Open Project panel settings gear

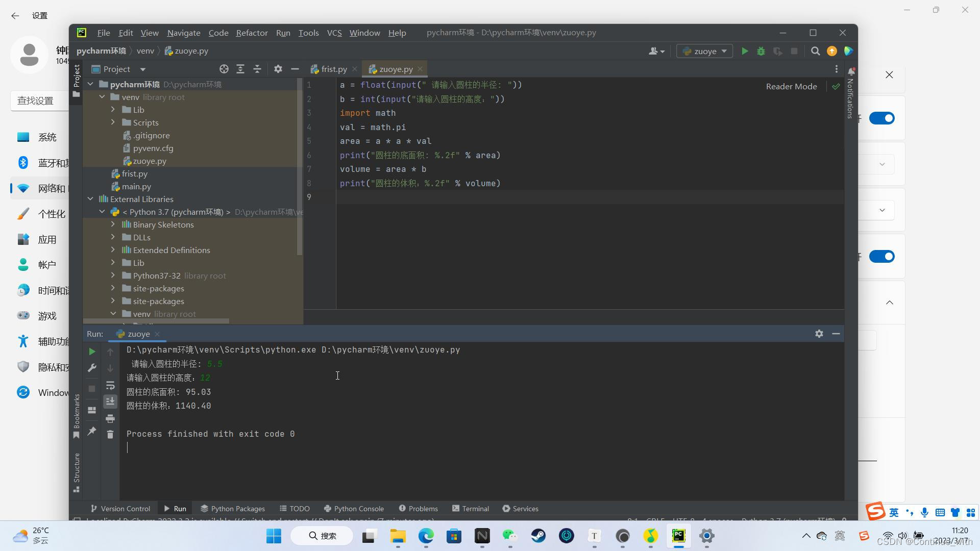click(278, 69)
